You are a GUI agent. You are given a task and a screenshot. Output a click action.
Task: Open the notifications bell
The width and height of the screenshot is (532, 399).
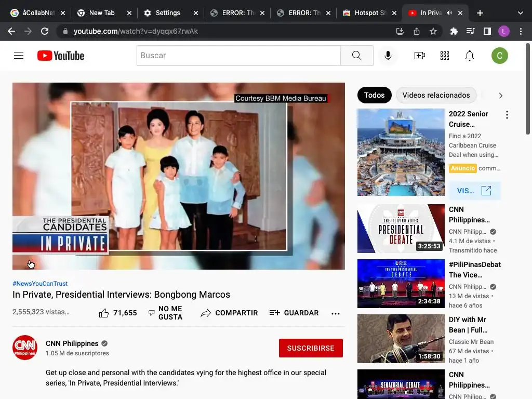click(x=470, y=56)
